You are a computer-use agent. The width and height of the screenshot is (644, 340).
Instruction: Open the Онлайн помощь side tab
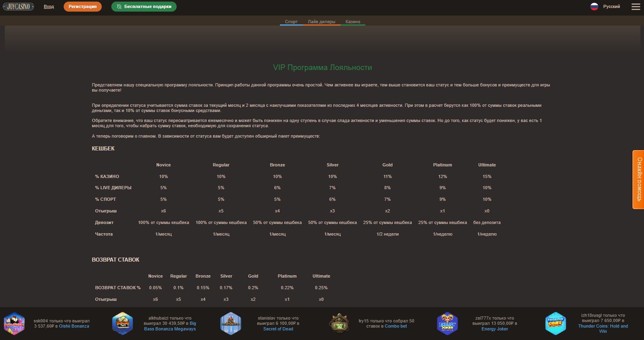(x=638, y=179)
